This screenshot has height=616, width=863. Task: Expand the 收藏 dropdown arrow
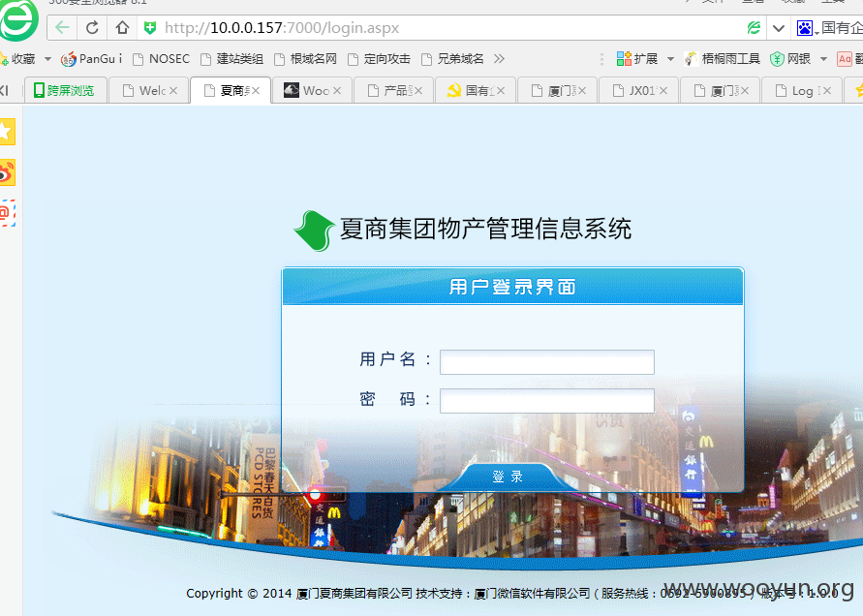[x=47, y=59]
